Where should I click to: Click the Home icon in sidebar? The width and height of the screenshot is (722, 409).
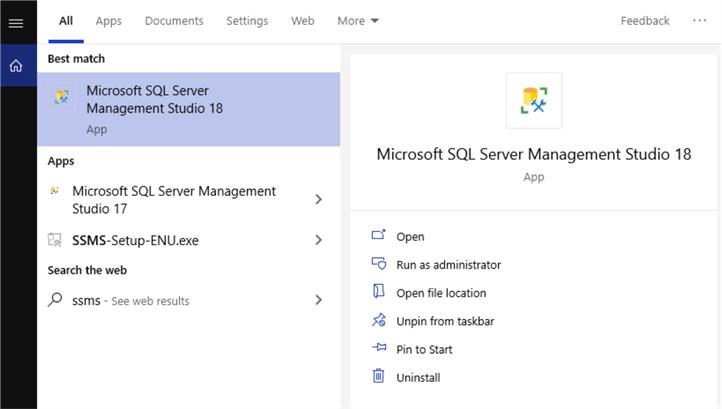pos(15,66)
